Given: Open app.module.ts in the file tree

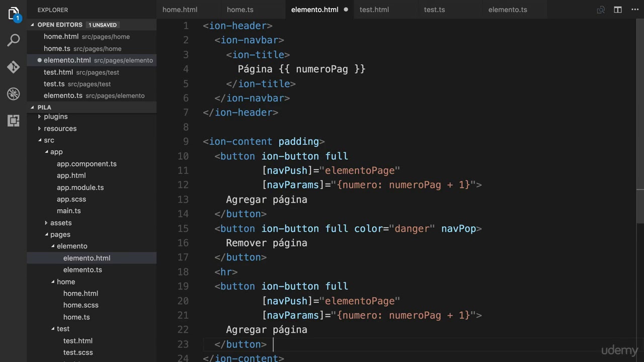Looking at the screenshot, I should 80,188.
